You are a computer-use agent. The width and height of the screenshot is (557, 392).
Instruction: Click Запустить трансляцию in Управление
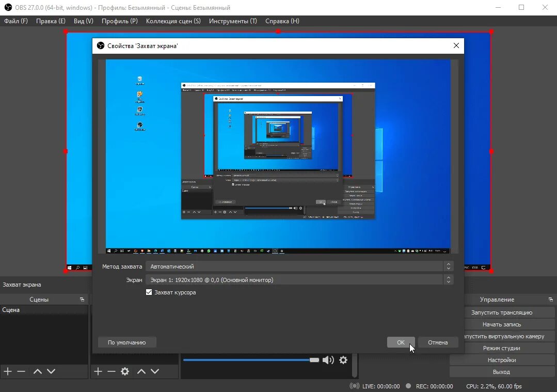tap(502, 312)
